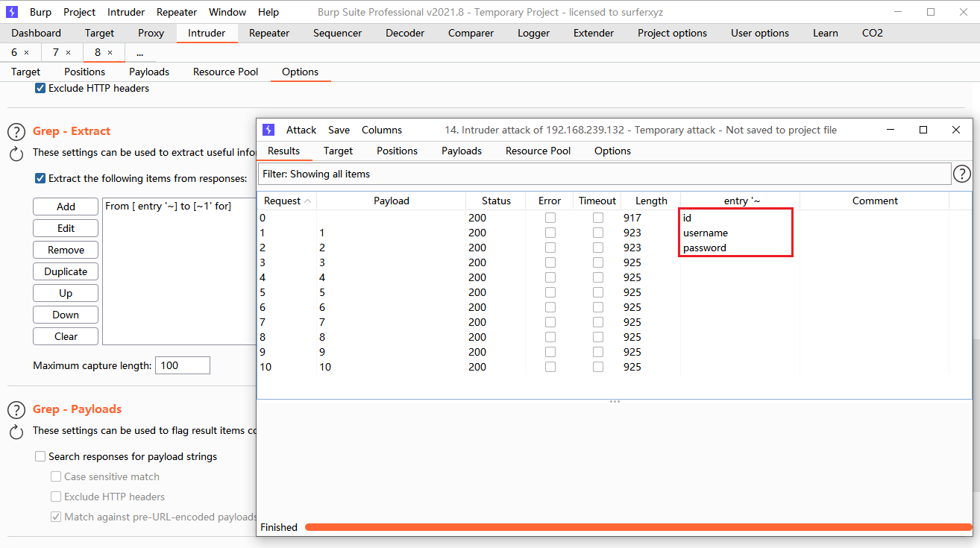Open the Decoder tool tab
Viewport: 980px width, 548px height.
coord(405,33)
